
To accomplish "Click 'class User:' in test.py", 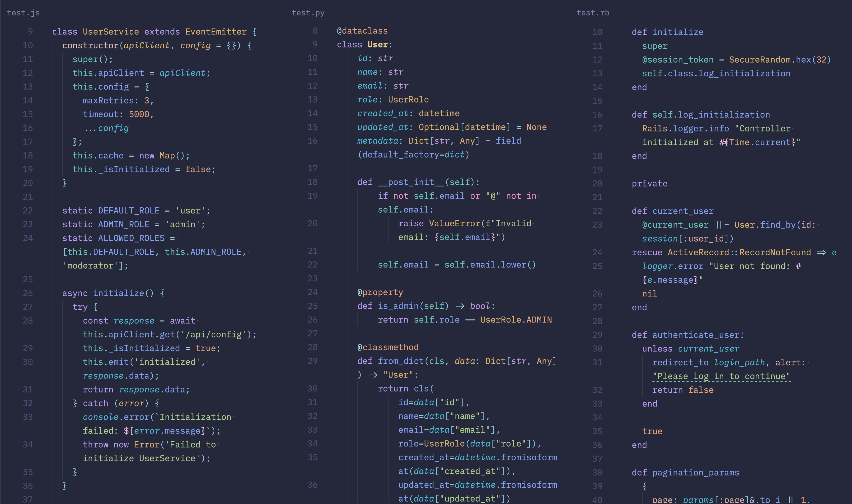I will click(365, 44).
